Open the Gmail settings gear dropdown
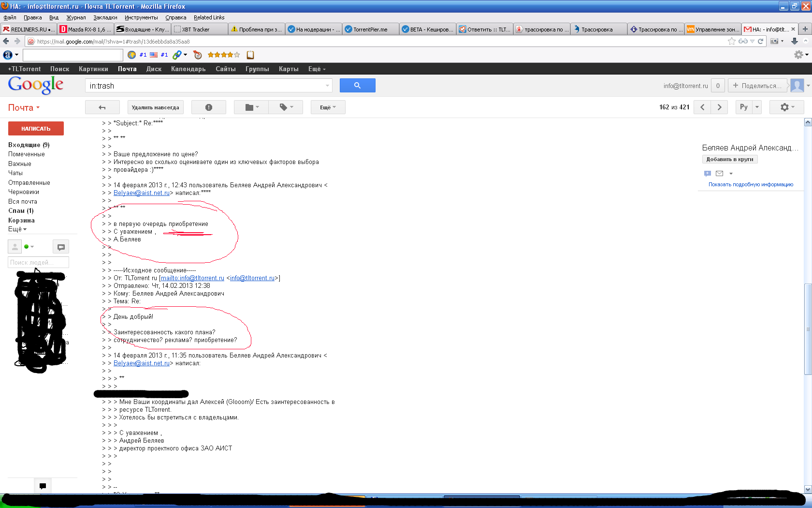 (x=787, y=107)
